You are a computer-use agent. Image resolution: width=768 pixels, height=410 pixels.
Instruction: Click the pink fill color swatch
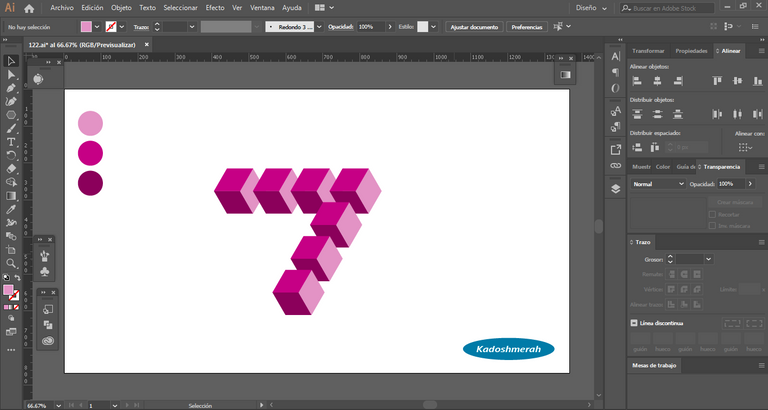click(87, 26)
